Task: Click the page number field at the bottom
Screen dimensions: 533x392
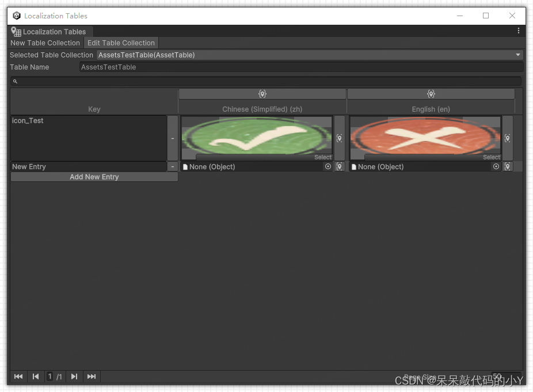Action: pos(50,376)
